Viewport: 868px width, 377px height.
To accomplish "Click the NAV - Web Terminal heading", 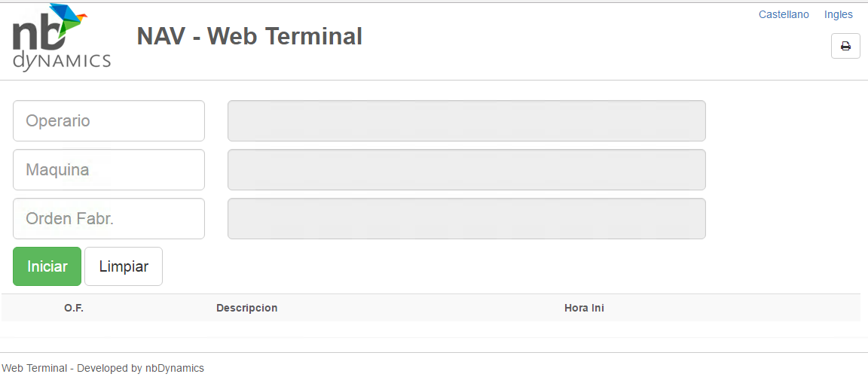I will click(x=249, y=36).
